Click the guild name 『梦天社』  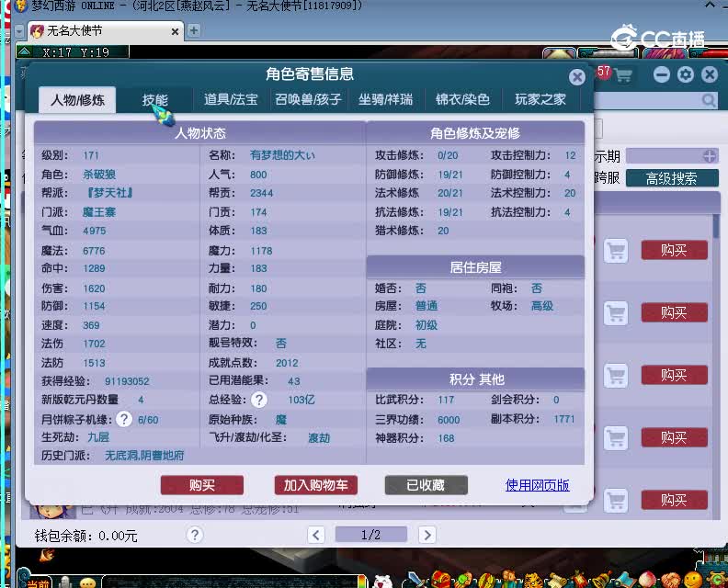click(x=110, y=193)
